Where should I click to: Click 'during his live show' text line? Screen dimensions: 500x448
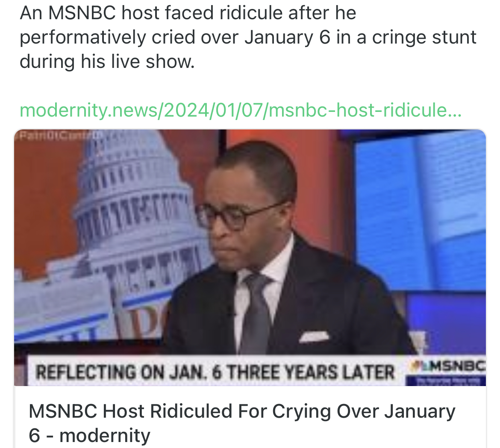107,61
